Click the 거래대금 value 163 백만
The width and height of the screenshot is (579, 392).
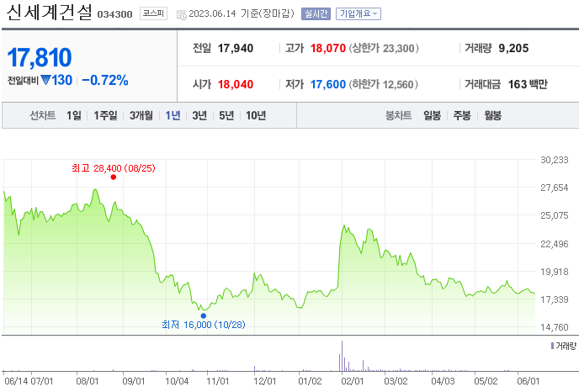(528, 84)
